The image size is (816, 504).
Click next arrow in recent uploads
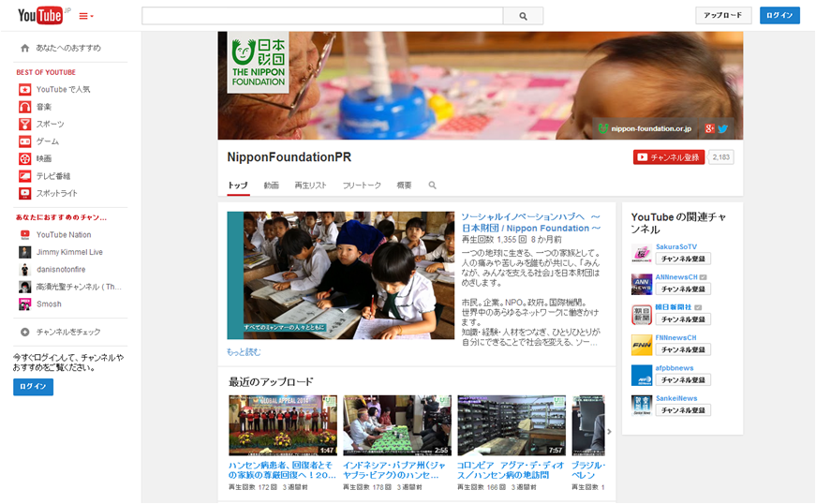pos(609,432)
